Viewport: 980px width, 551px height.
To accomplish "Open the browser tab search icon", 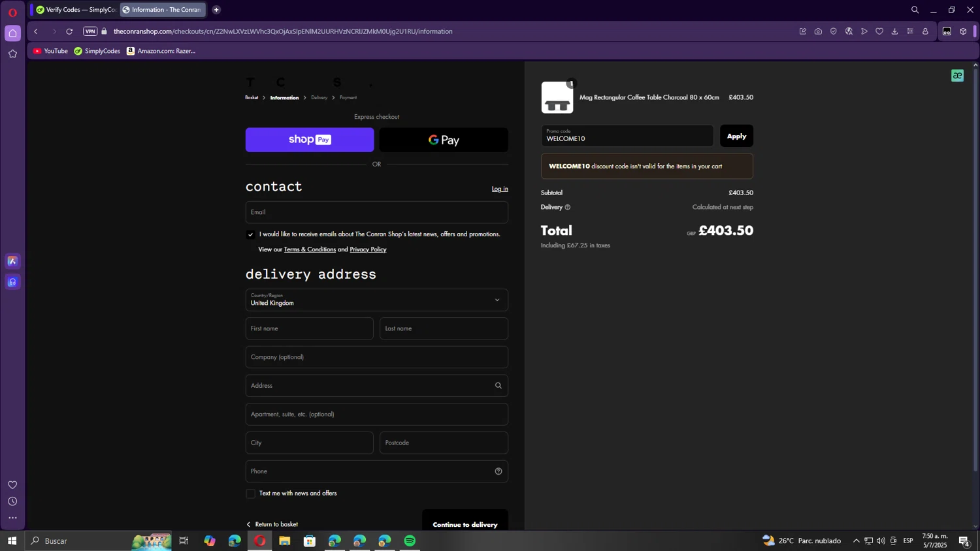I will tap(915, 10).
